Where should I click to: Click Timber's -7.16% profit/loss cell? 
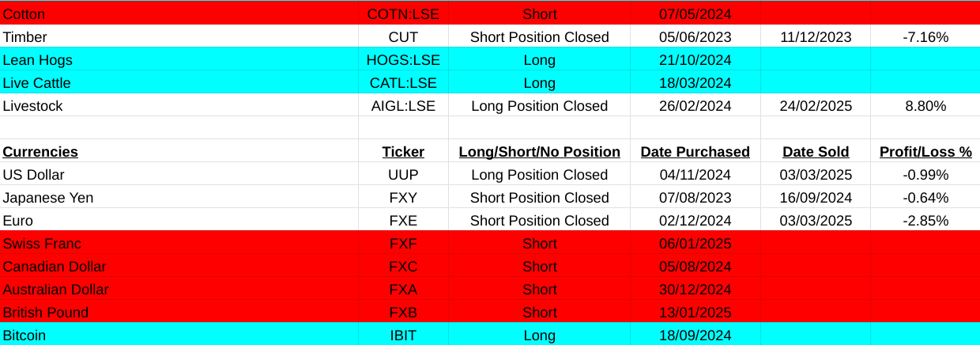point(925,37)
